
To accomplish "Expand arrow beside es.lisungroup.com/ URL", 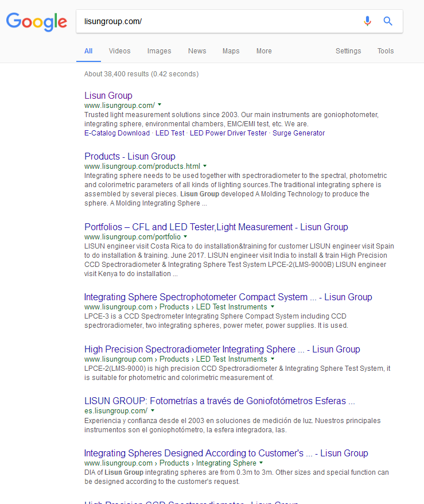I will point(153,410).
